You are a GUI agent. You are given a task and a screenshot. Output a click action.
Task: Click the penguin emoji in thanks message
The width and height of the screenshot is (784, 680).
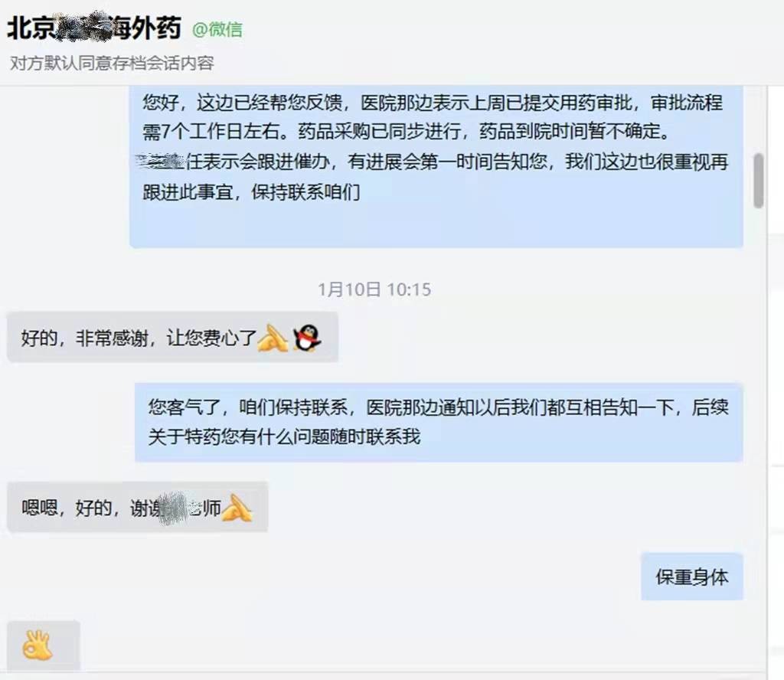(307, 338)
